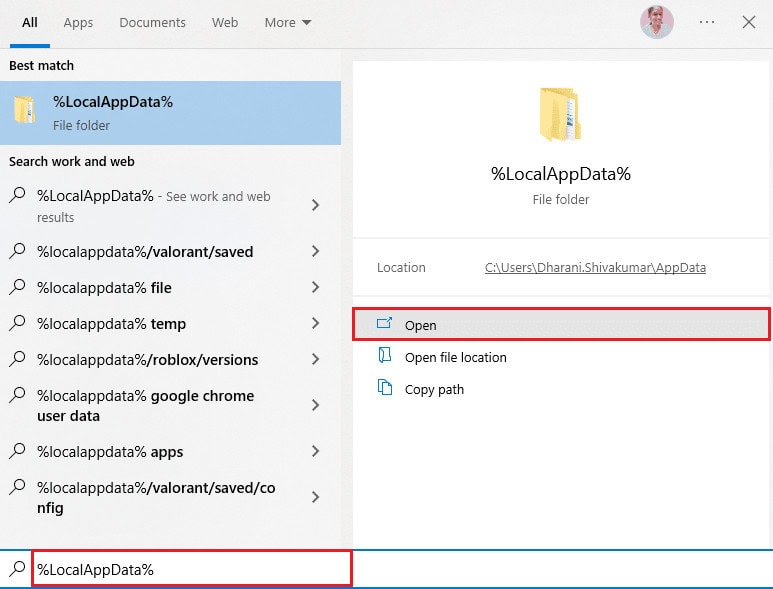773x589 pixels.
Task: Expand arrow for '%localappdata%/valorant/saved'
Action: tap(316, 251)
